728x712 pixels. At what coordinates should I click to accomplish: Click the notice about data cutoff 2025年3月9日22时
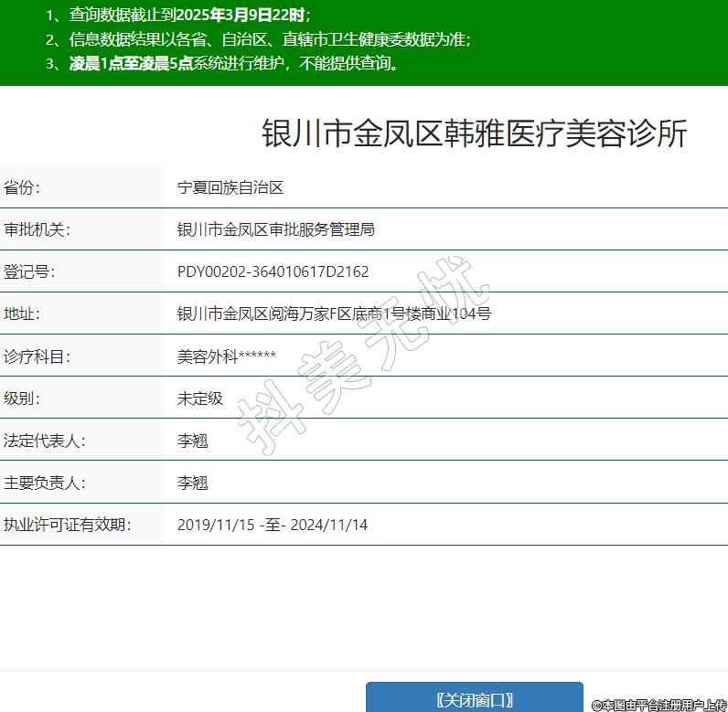tap(178, 16)
